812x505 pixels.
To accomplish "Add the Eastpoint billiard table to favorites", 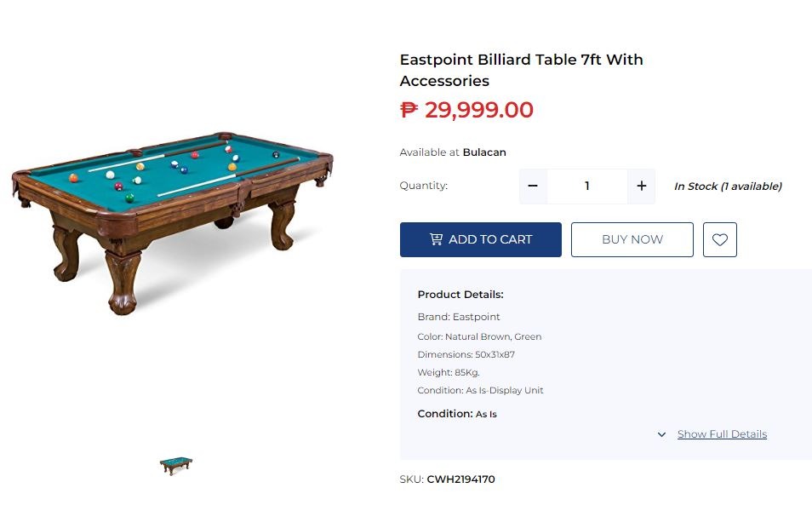I will pos(719,239).
